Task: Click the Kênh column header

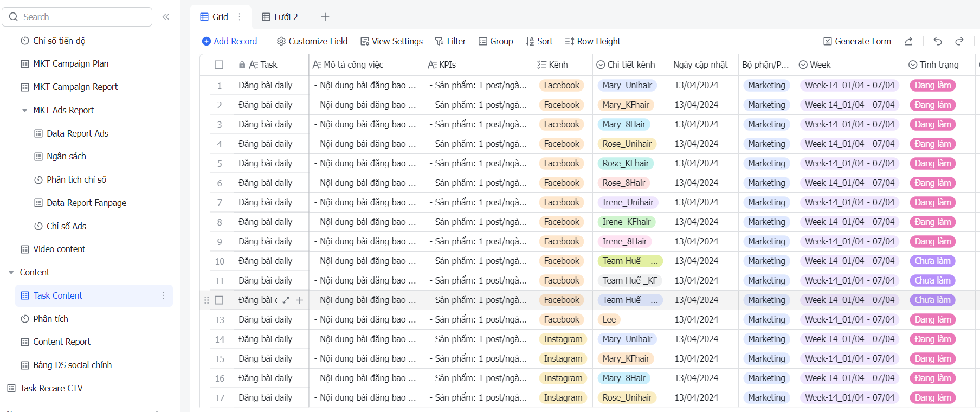Action: coord(563,65)
